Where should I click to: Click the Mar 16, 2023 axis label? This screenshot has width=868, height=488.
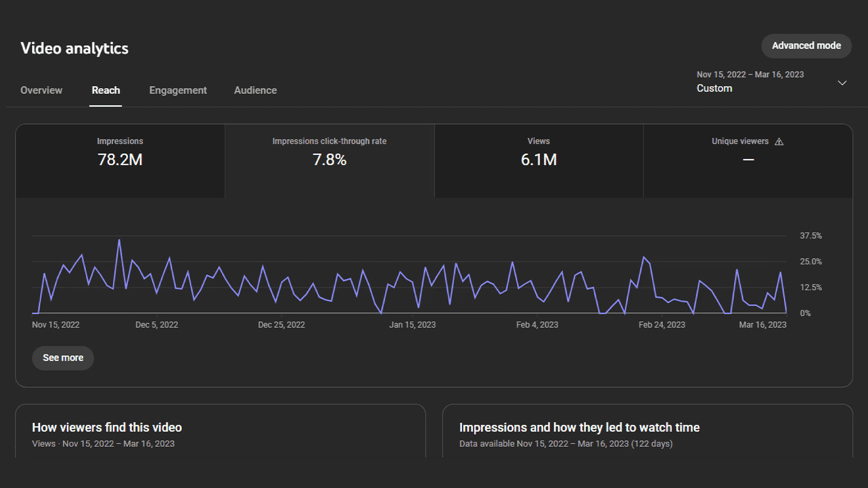763,325
